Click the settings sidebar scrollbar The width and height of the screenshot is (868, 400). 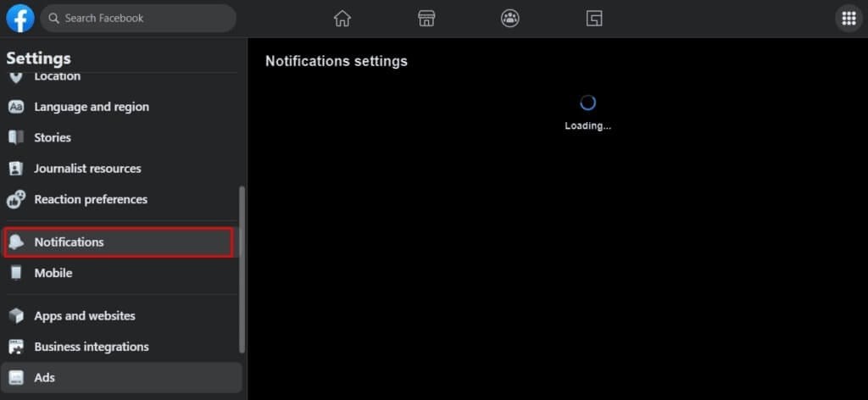coord(242,269)
